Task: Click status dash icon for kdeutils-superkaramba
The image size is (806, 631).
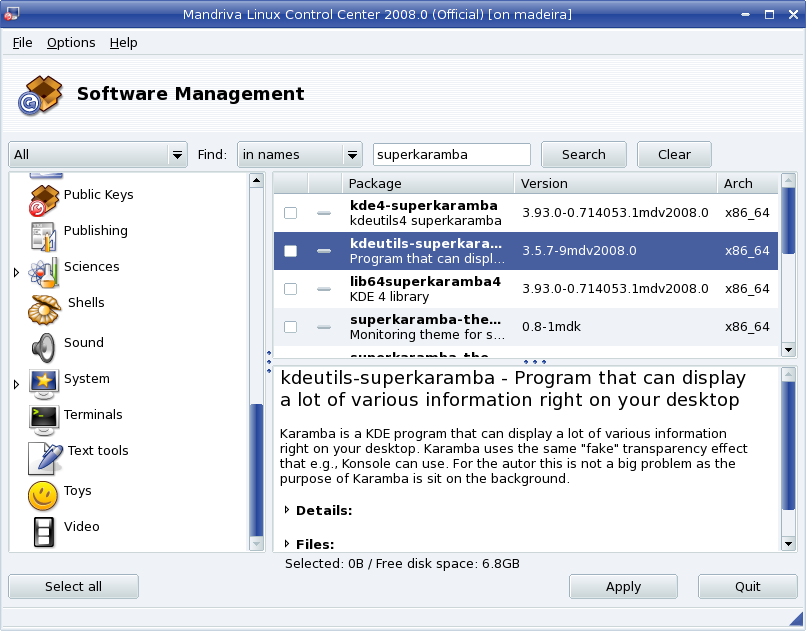Action: [x=324, y=251]
